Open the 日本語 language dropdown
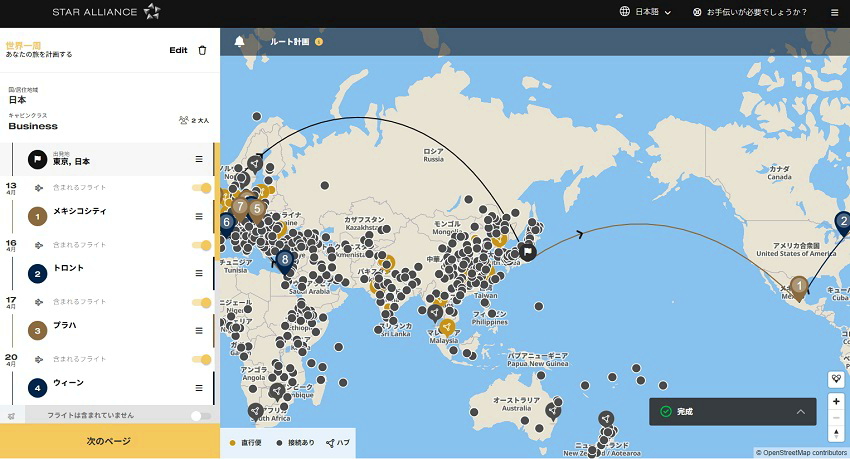Image resolution: width=850 pixels, height=459 pixels. pos(645,13)
